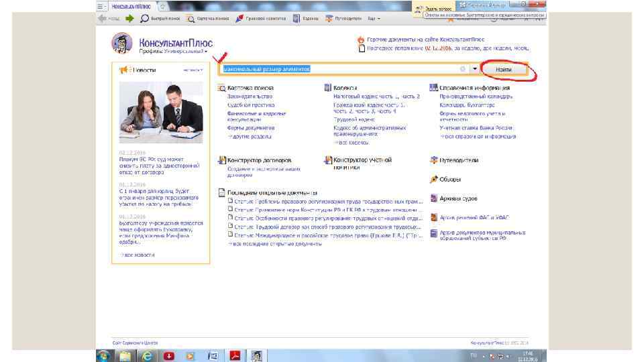Screen dimensions: 644x362
Task: Open Формы документов section
Action: (250, 128)
